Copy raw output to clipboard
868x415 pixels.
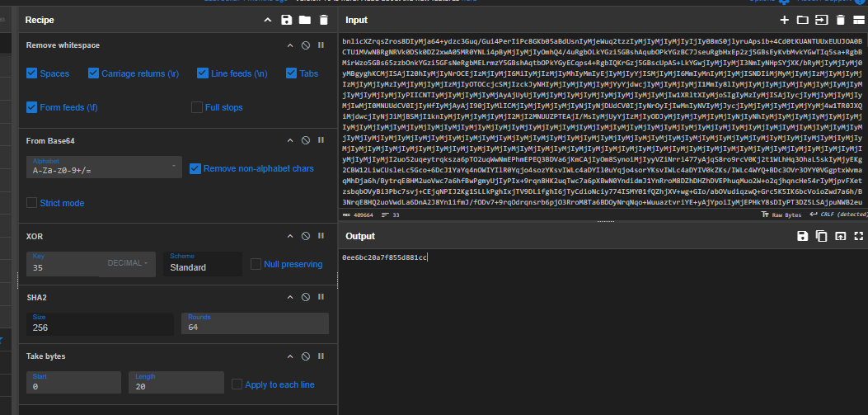[x=820, y=236]
